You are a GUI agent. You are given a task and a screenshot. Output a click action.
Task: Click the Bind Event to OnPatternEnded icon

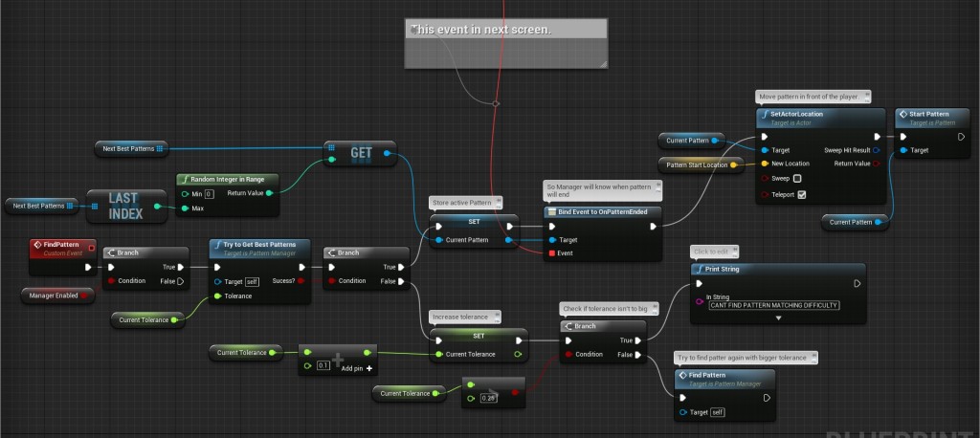[552, 211]
